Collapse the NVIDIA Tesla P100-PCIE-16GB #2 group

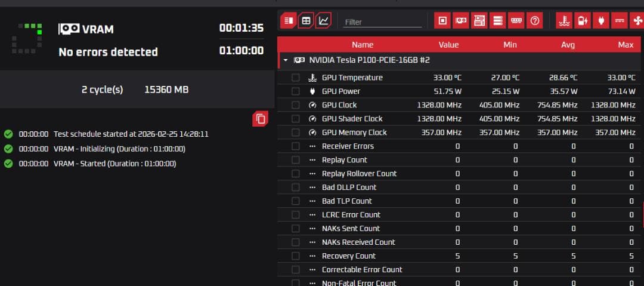286,60
